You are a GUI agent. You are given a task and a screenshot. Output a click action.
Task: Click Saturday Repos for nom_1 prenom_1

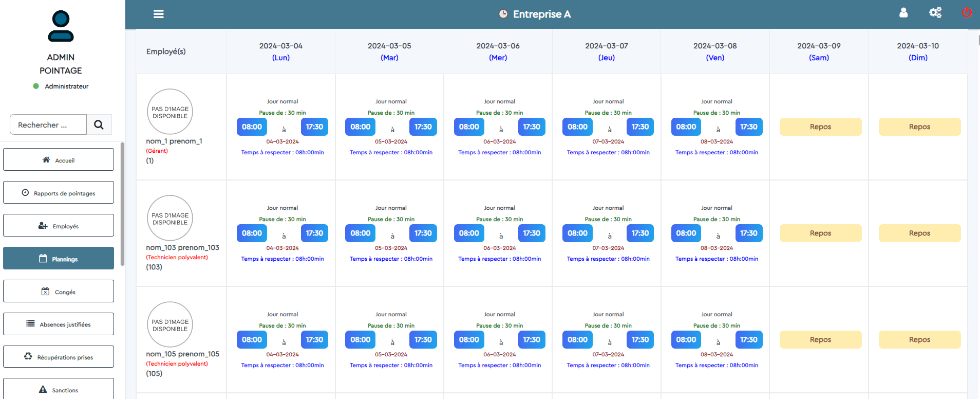[820, 127]
